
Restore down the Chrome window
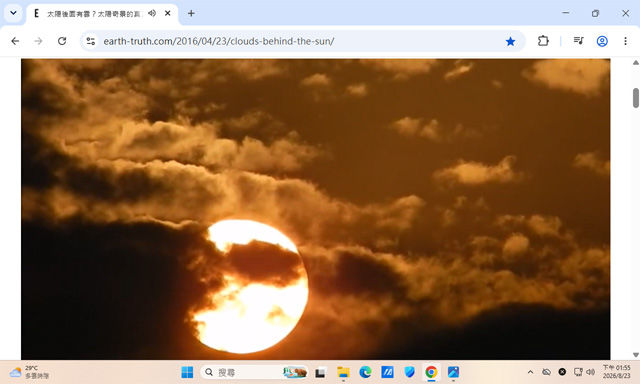pos(595,13)
